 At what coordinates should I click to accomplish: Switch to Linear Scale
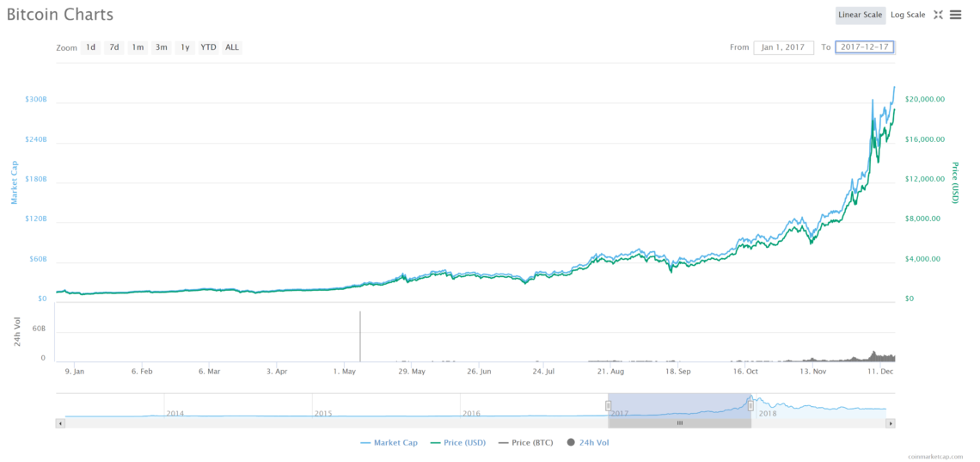[860, 15]
